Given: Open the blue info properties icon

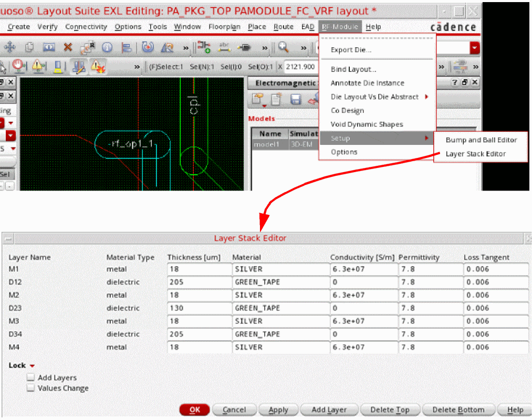Looking at the screenshot, I should [107, 48].
